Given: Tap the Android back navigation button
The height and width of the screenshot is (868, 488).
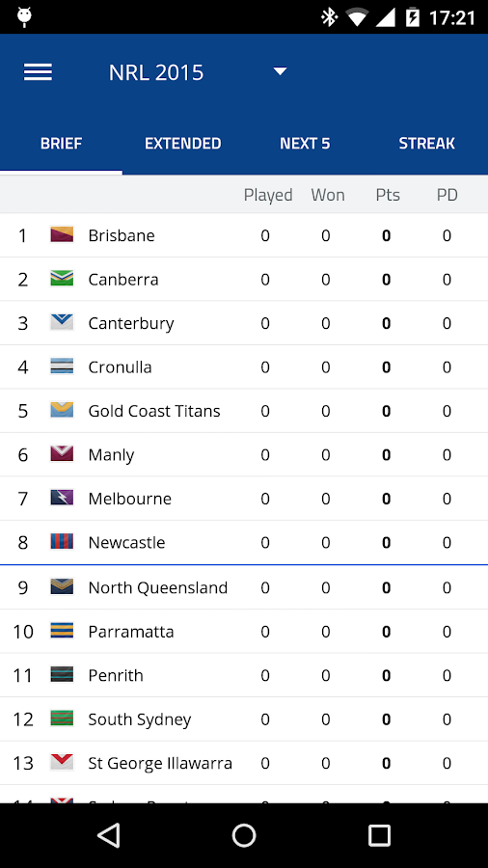Looking at the screenshot, I should 108,835.
